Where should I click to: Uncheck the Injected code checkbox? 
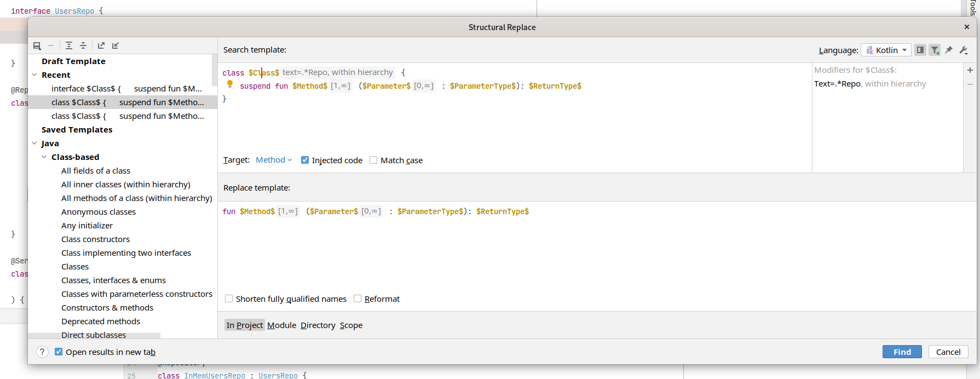[x=305, y=160]
